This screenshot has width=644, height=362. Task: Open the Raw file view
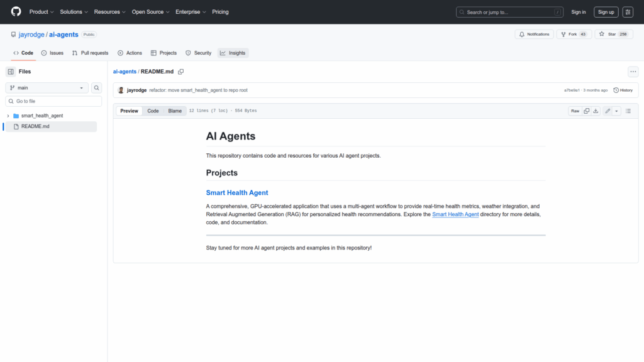pyautogui.click(x=575, y=111)
